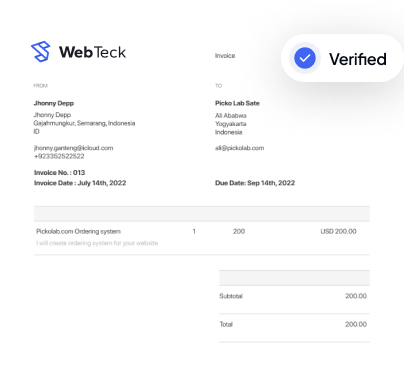This screenshot has height=382, width=404.
Task: Click the bold Jhonny Depp sender name
Action: pyautogui.click(x=54, y=103)
